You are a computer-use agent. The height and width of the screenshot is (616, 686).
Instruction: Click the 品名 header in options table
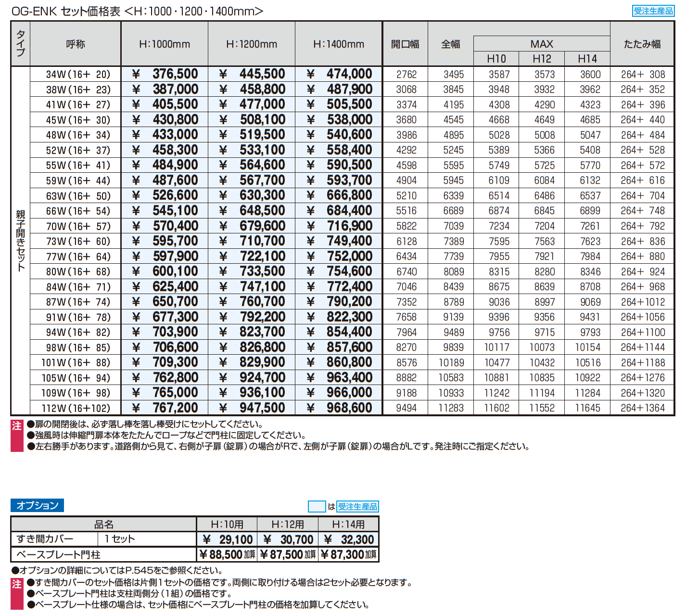click(x=103, y=524)
